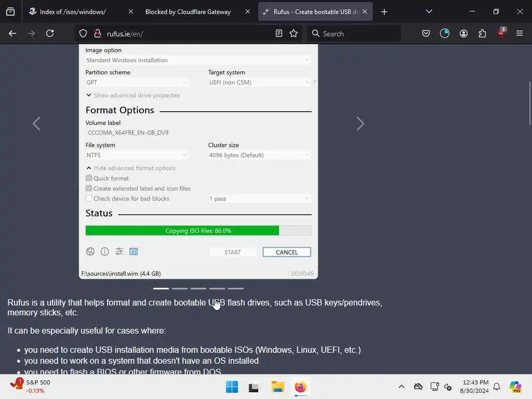Open the Partition scheme GPT dropdown
This screenshot has height=399, width=532.
(x=137, y=82)
